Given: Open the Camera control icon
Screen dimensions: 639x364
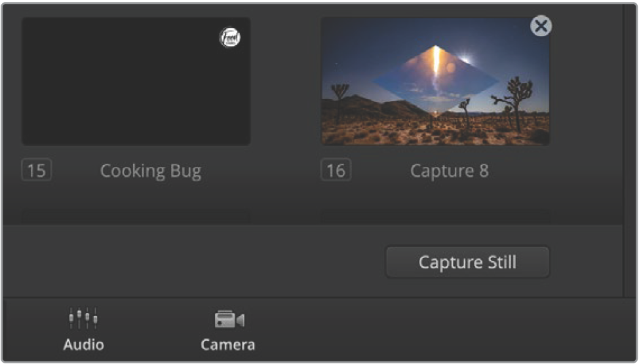Looking at the screenshot, I should (x=229, y=319).
